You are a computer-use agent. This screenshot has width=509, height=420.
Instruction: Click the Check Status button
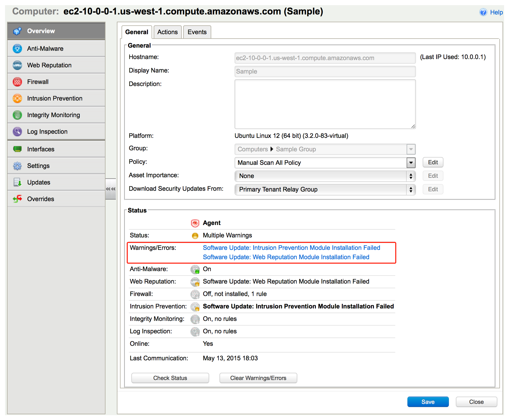pyautogui.click(x=170, y=378)
